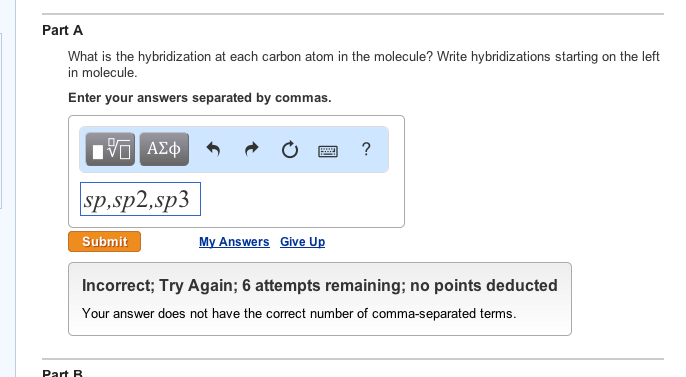Screen dimensions: 686x377
Task: Open the Greek symbols ΑΣφ palette
Action: coord(164,150)
